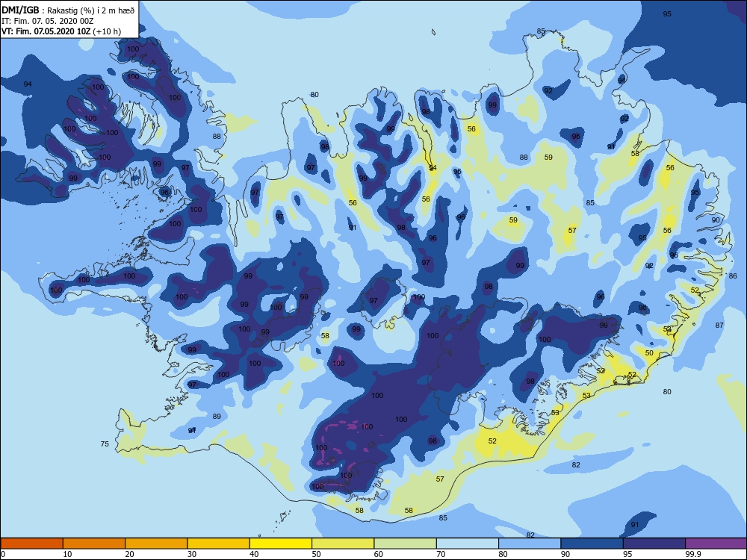The width and height of the screenshot is (747, 560).
Task: Click the medium blue 90–95 legend swatch
Action: (x=592, y=544)
